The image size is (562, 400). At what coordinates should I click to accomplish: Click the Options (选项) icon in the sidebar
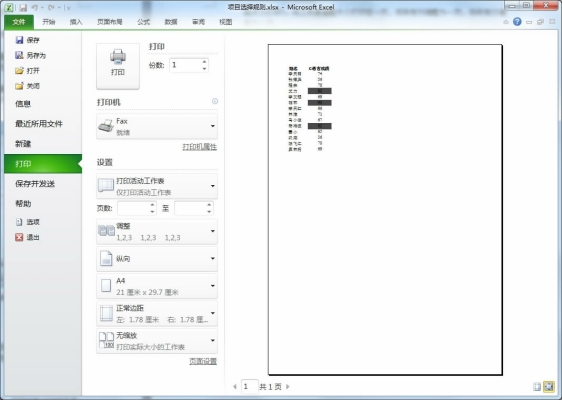click(19, 222)
